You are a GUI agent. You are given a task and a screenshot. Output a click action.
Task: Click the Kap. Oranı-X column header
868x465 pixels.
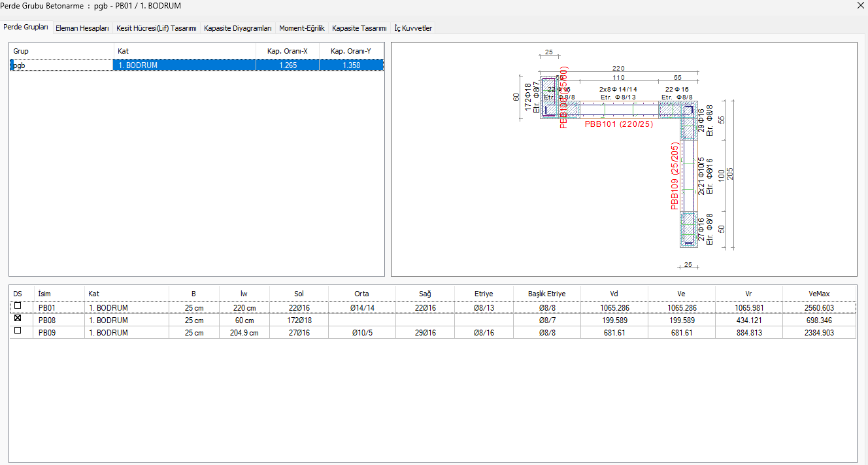point(288,51)
